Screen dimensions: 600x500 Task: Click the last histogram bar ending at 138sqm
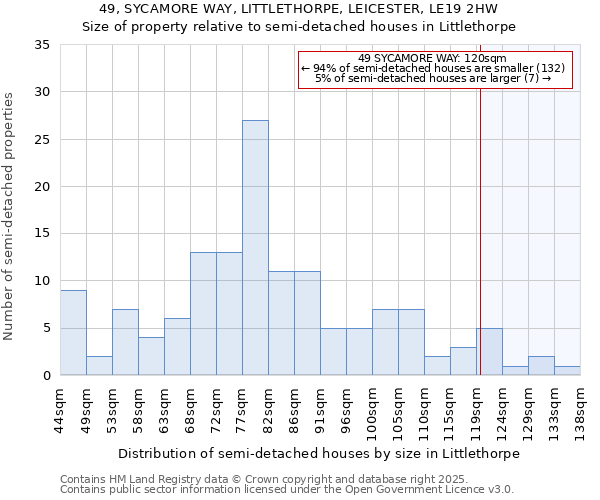[567, 371]
